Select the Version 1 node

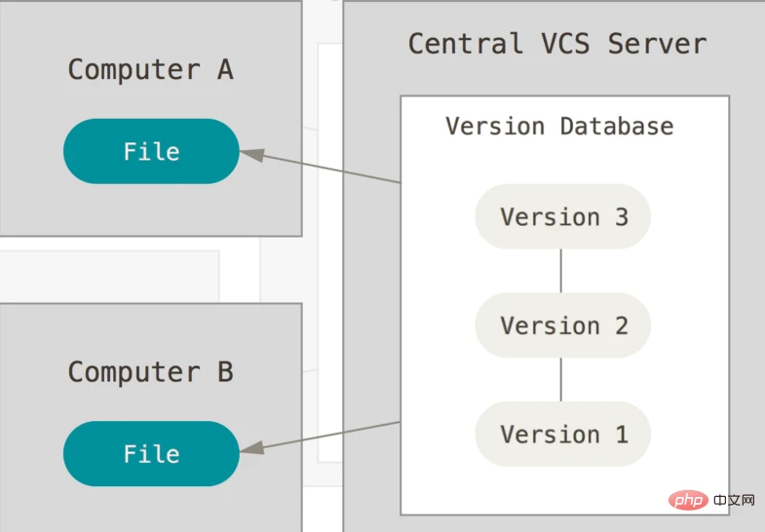click(x=562, y=434)
